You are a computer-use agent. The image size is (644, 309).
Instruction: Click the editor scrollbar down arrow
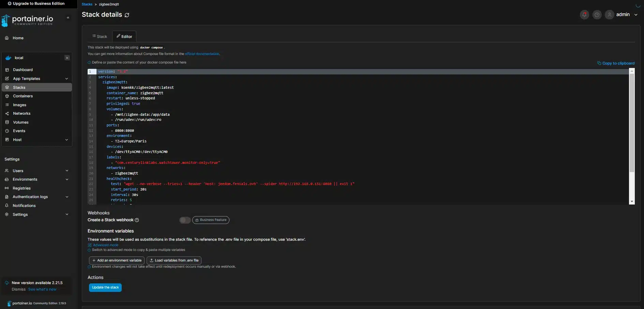pyautogui.click(x=632, y=202)
